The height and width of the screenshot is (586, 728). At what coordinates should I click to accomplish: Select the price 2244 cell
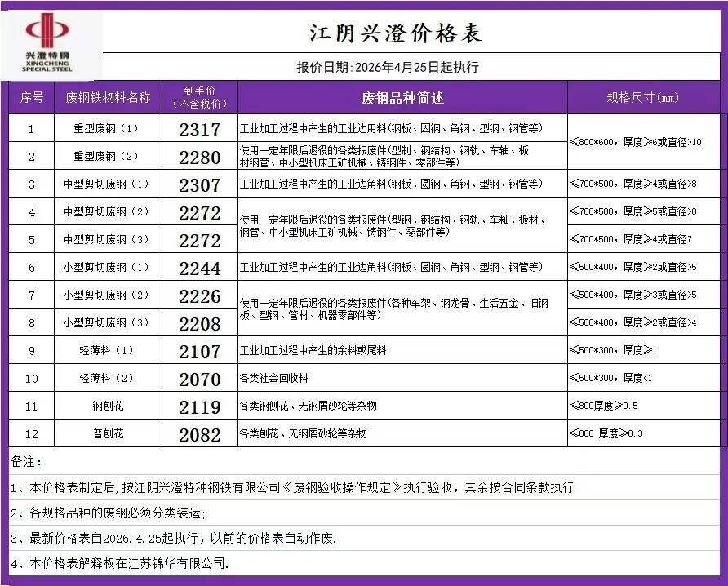[200, 268]
